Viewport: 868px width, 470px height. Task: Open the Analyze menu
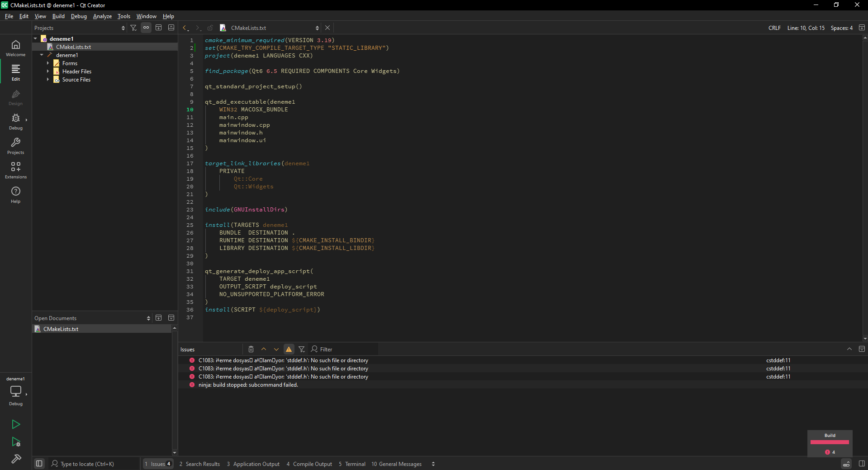point(102,16)
